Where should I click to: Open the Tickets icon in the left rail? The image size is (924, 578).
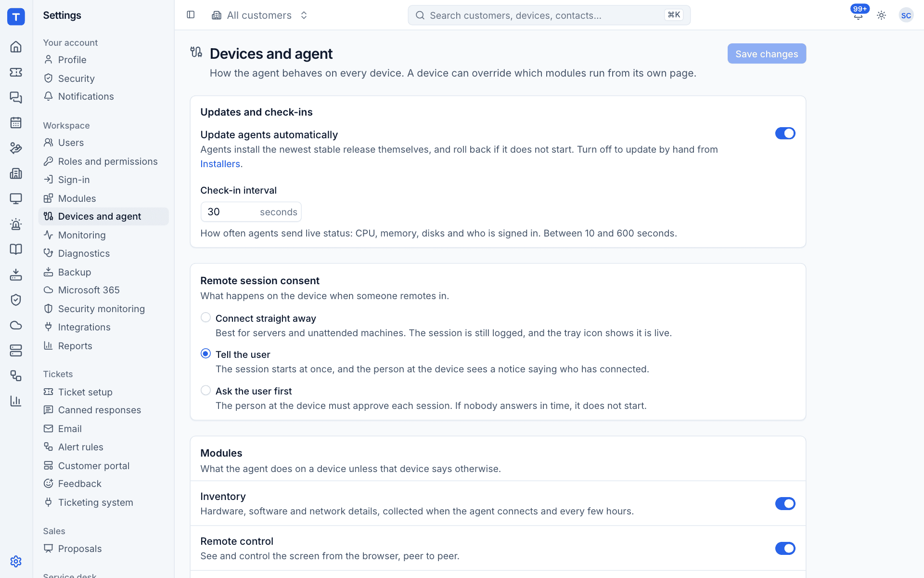coord(16,72)
